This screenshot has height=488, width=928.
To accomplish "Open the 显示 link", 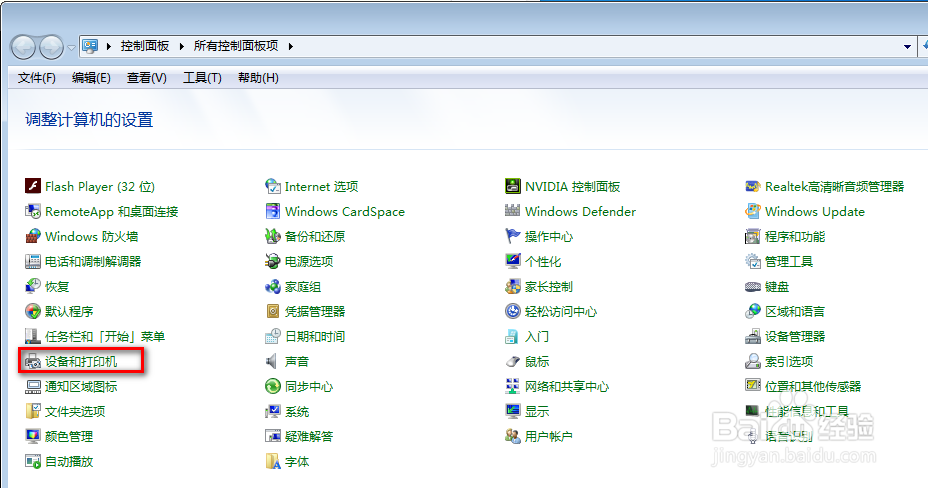I will tap(537, 412).
